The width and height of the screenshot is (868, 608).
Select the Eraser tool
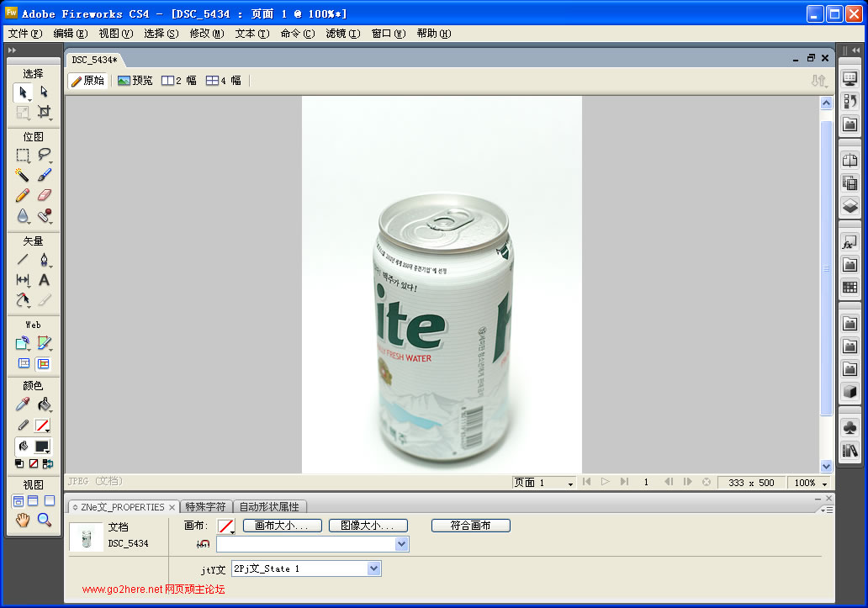(45, 195)
